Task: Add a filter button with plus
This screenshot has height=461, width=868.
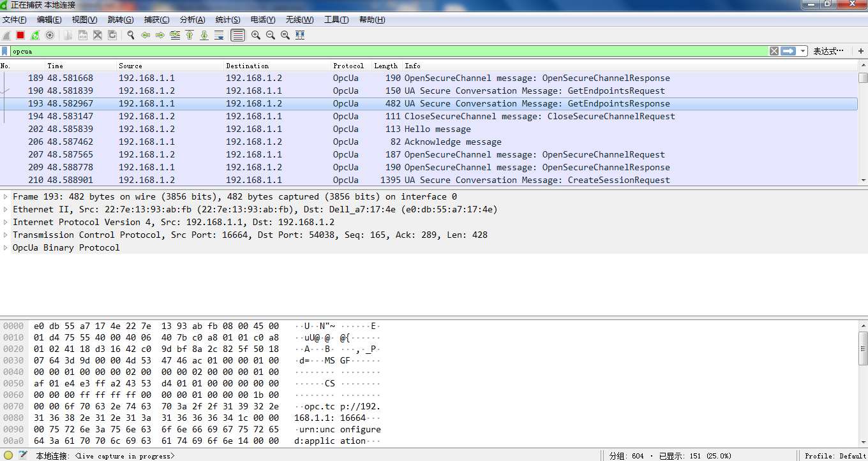Action: tap(860, 51)
